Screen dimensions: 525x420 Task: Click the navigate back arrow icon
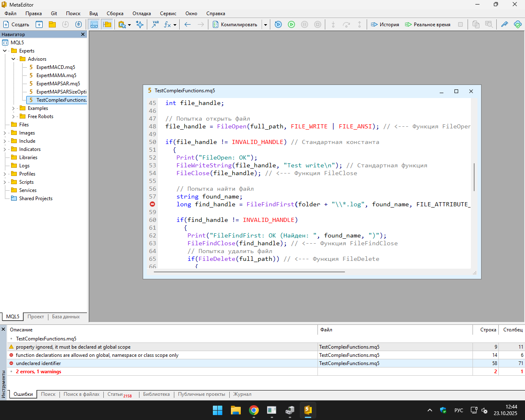187,25
